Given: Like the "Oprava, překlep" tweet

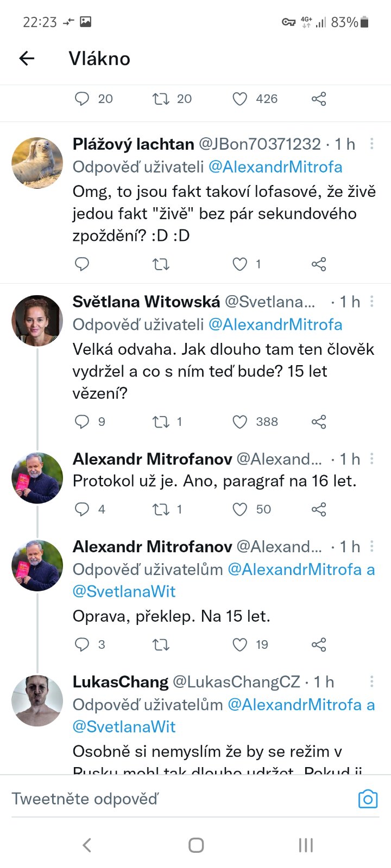Looking at the screenshot, I should point(239,644).
